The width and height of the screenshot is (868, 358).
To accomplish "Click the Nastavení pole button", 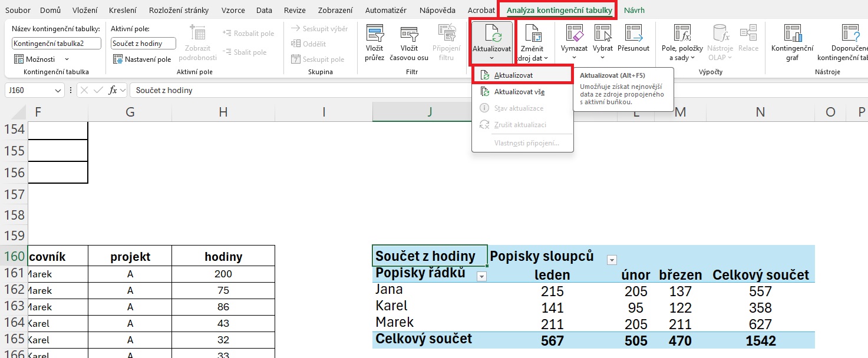I will point(142,59).
